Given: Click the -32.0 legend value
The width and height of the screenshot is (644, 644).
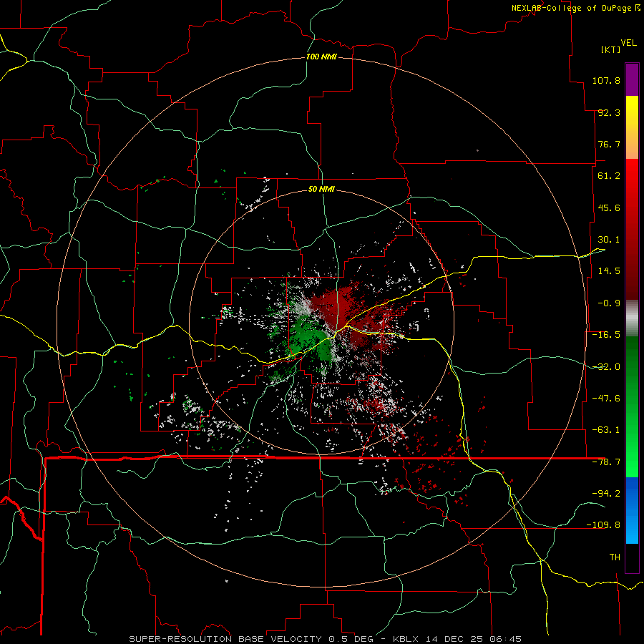Looking at the screenshot, I should pos(606,367).
